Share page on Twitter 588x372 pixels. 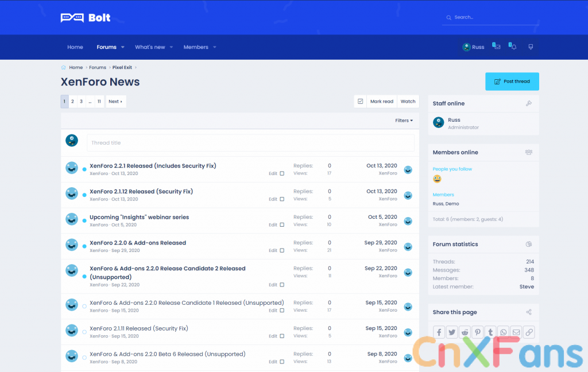pyautogui.click(x=452, y=332)
